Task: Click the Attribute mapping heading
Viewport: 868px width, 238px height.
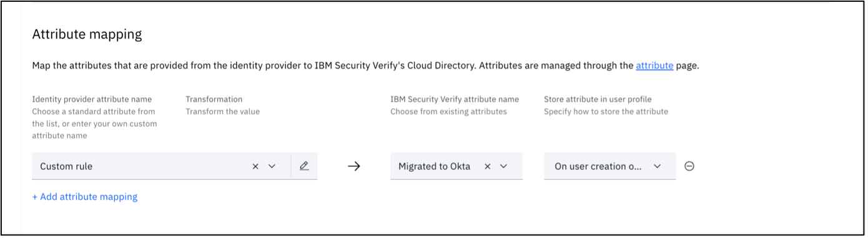Action: point(87,34)
